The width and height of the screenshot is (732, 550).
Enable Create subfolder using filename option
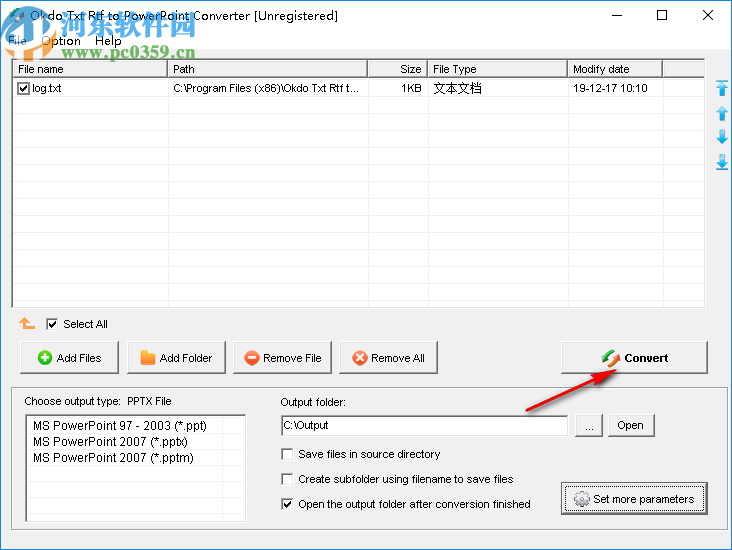pyautogui.click(x=287, y=479)
